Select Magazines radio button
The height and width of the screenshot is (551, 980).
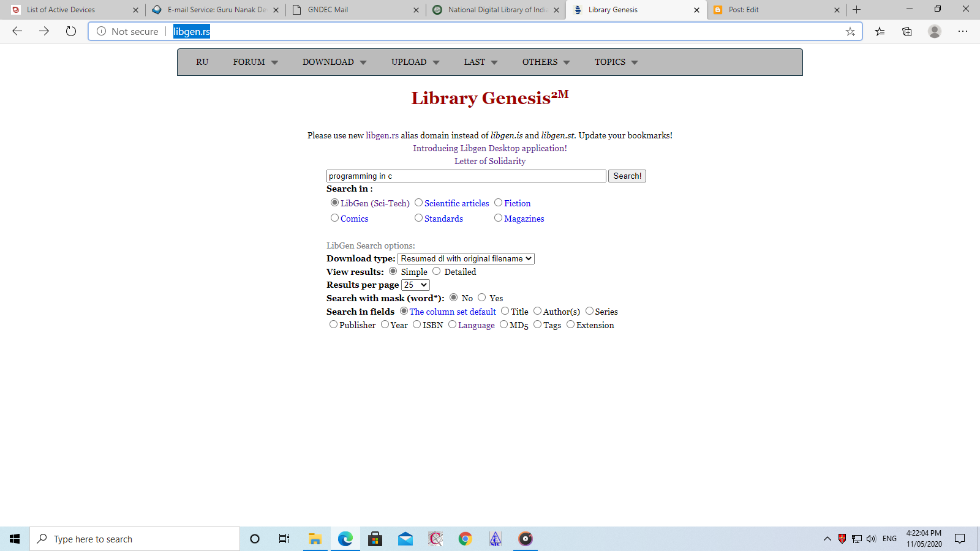click(x=498, y=218)
